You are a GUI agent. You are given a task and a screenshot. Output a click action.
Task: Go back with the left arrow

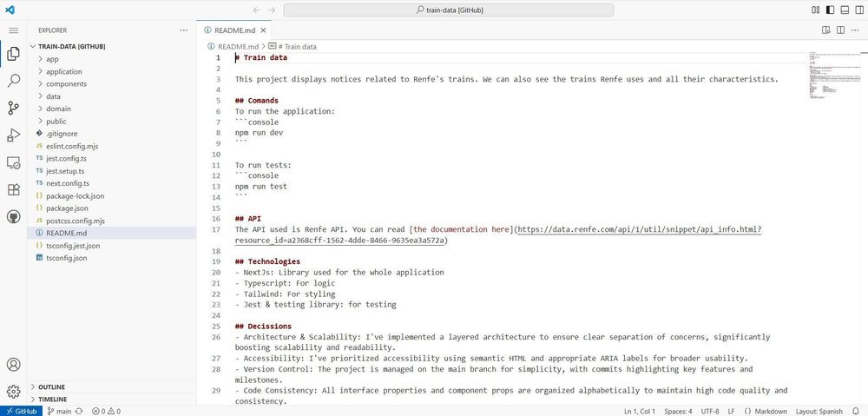256,10
